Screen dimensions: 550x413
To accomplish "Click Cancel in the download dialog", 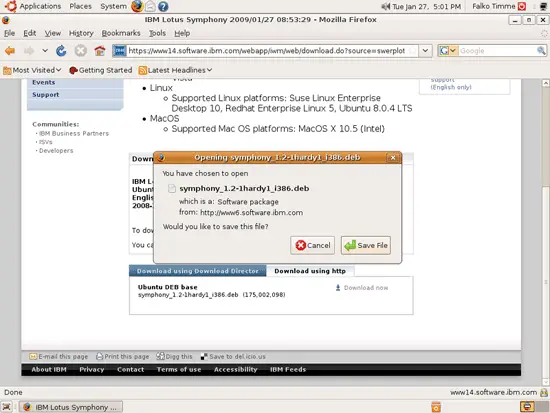I will pos(313,245).
